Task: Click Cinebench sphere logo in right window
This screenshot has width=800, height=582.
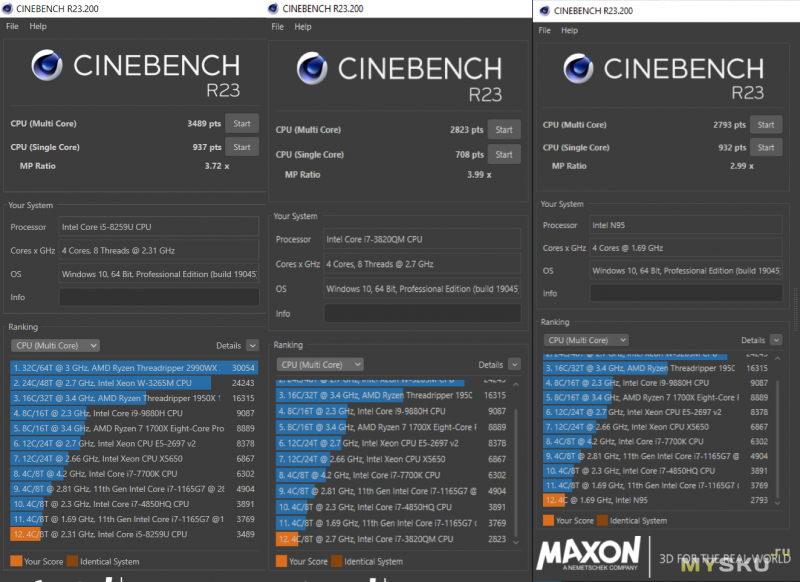Action: 579,68
